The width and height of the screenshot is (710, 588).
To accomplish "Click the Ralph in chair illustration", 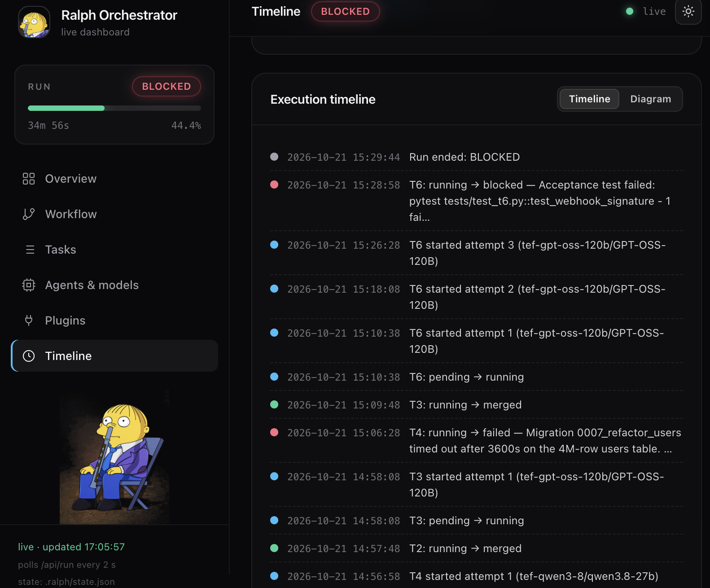I will pos(114,457).
